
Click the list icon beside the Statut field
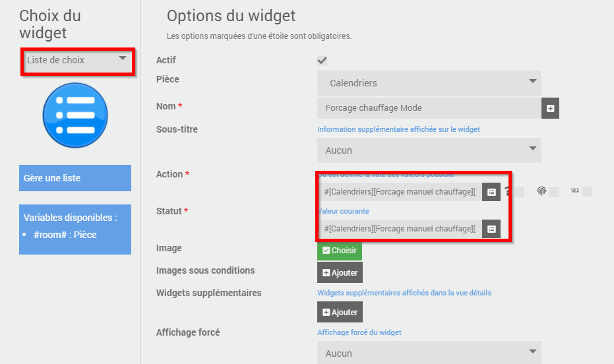pos(491,229)
